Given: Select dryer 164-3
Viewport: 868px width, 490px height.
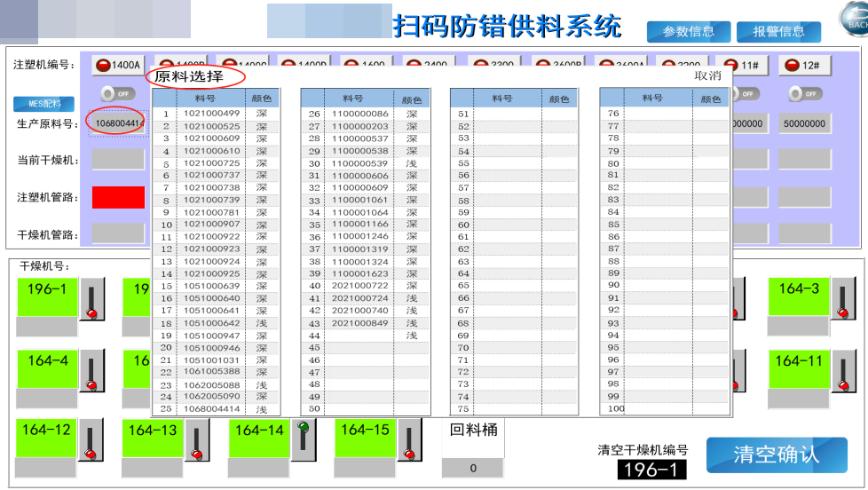Looking at the screenshot, I should pyautogui.click(x=798, y=297).
